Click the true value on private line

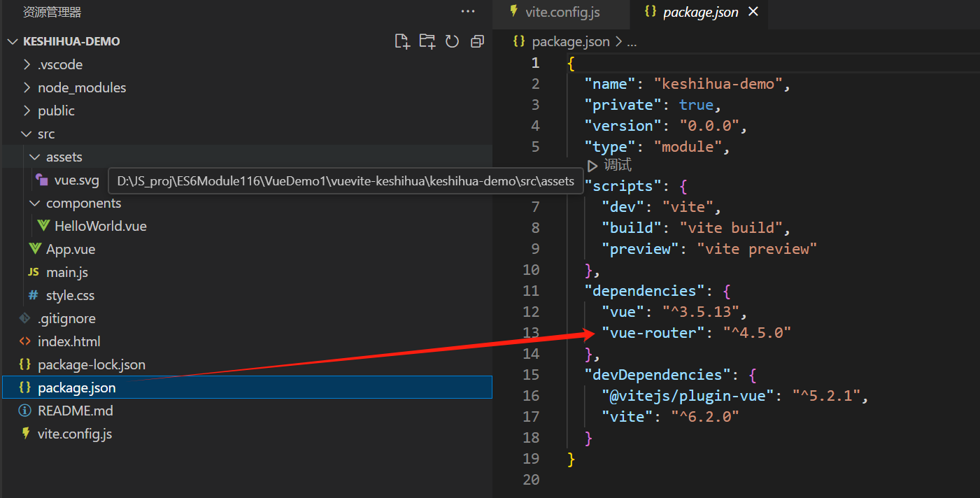tap(697, 105)
